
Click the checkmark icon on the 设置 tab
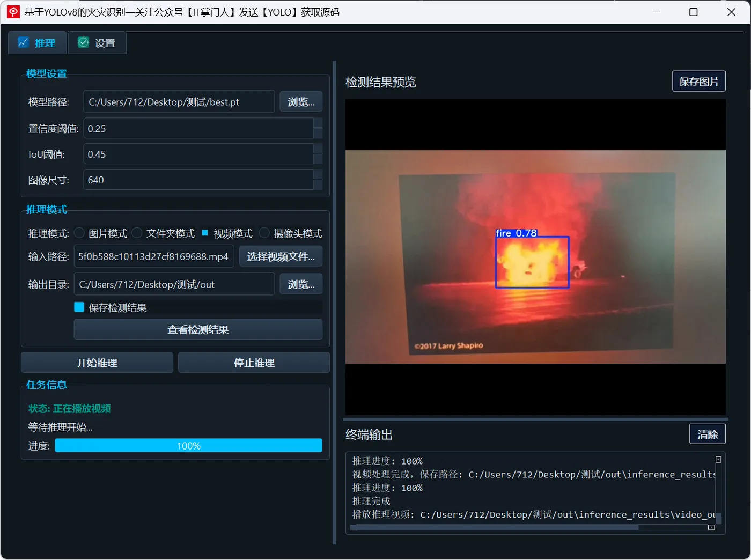point(83,42)
